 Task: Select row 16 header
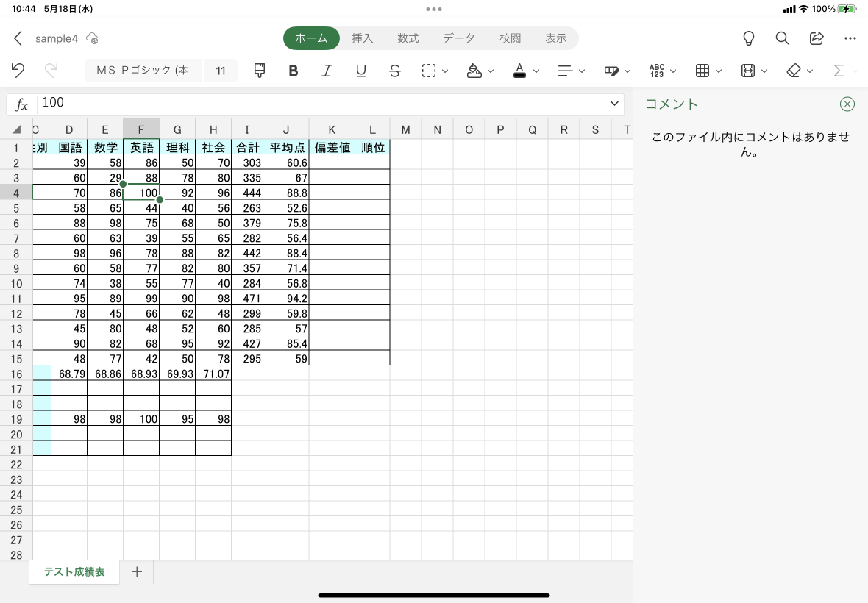pyautogui.click(x=16, y=374)
